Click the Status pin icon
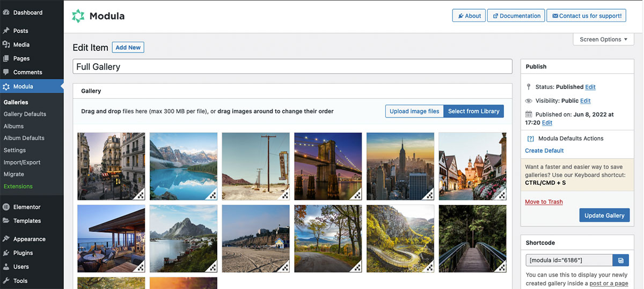 (x=529, y=86)
